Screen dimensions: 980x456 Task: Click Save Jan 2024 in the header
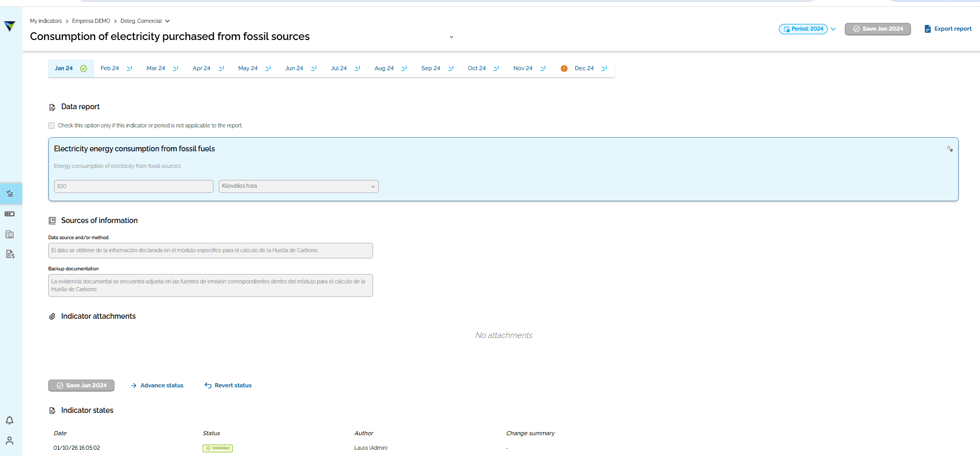(x=878, y=29)
